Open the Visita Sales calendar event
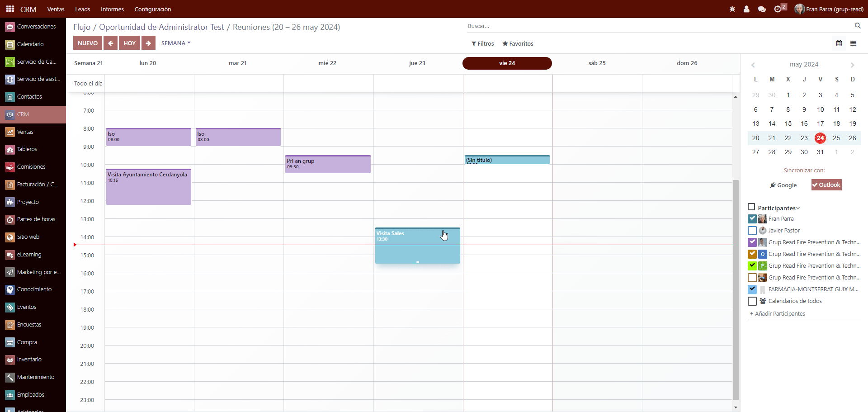 (407, 246)
